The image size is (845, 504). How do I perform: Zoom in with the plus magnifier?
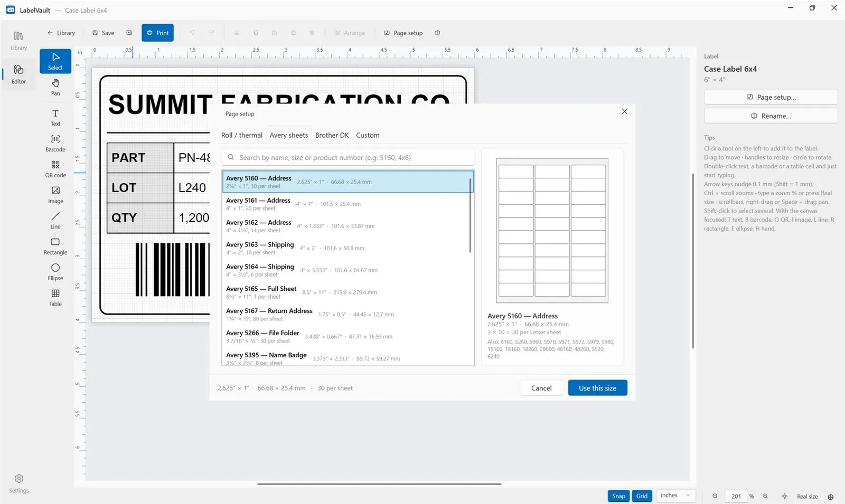coord(765,496)
